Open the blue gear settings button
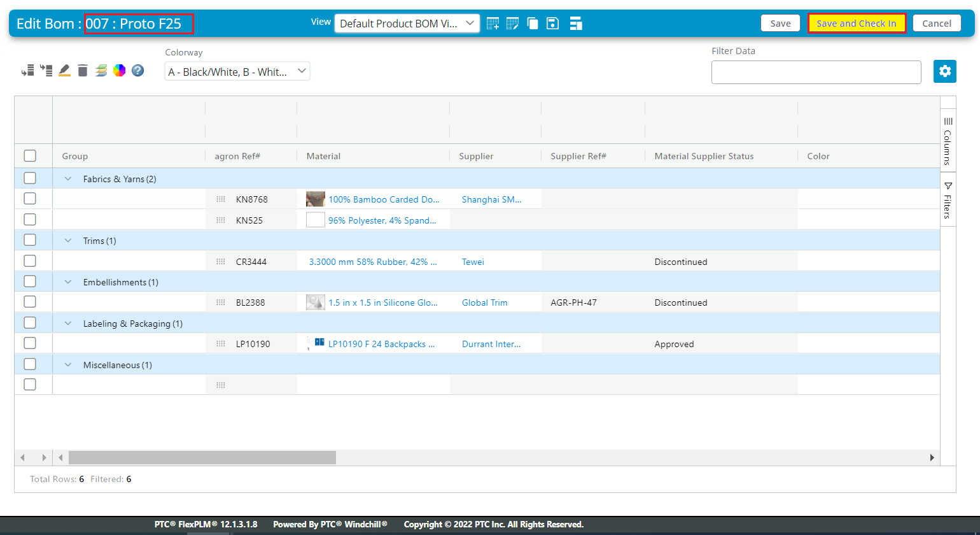 pyautogui.click(x=944, y=71)
